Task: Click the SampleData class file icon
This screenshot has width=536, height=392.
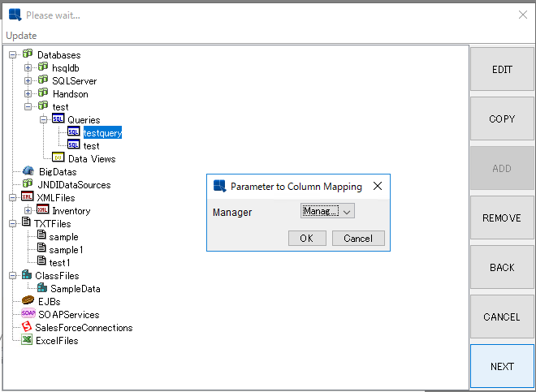Action: 42,288
